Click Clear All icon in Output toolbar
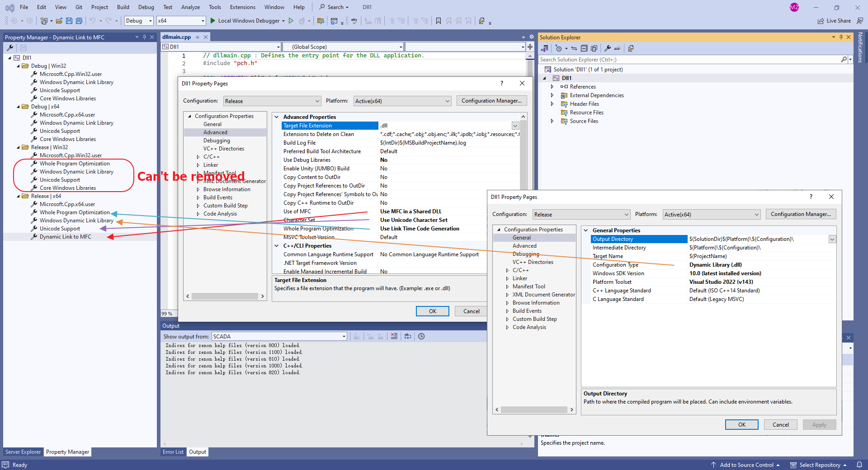Viewport: 868px width, 470px height. pos(394,336)
